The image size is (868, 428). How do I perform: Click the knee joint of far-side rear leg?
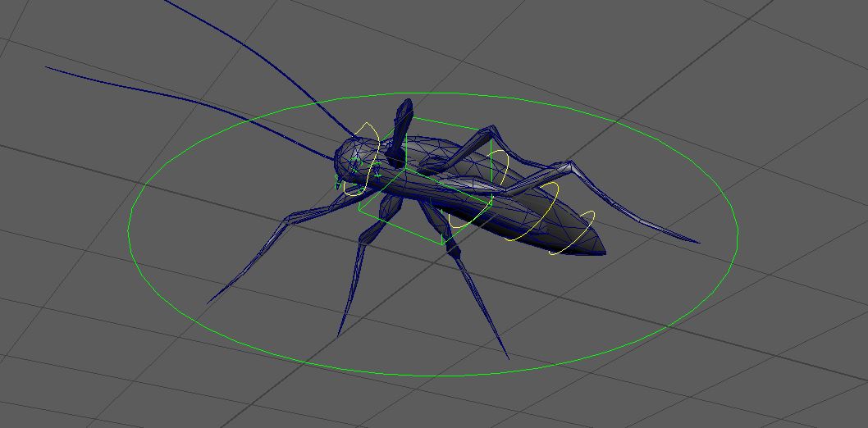click(568, 165)
